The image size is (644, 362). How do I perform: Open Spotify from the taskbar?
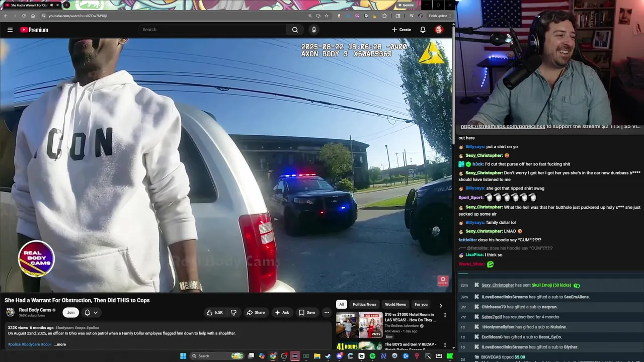click(372, 356)
